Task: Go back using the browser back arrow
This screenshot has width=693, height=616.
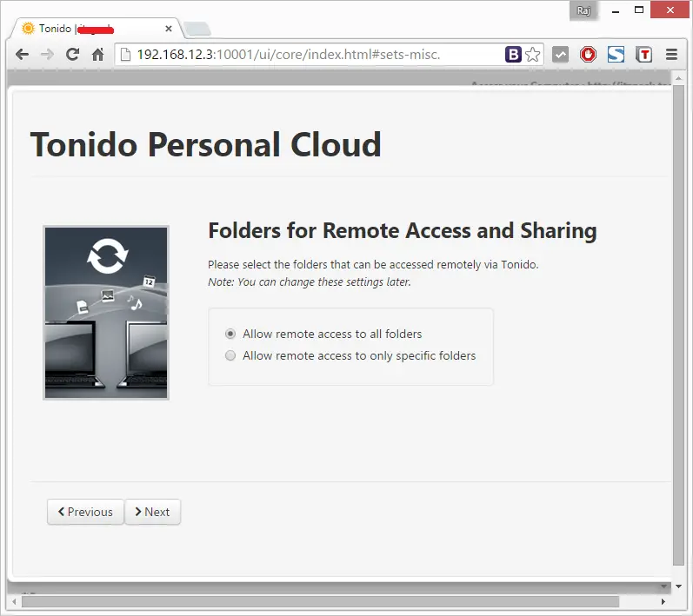Action: [22, 55]
